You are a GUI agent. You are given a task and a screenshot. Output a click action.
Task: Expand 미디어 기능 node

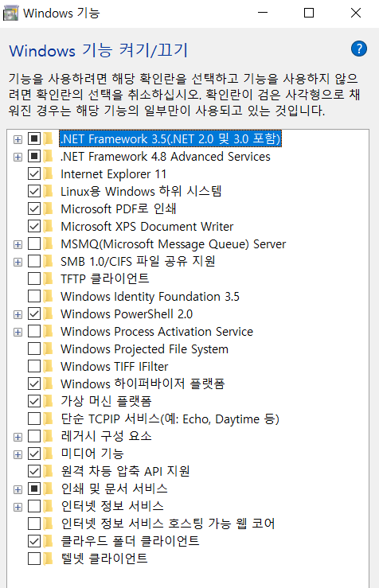(18, 454)
